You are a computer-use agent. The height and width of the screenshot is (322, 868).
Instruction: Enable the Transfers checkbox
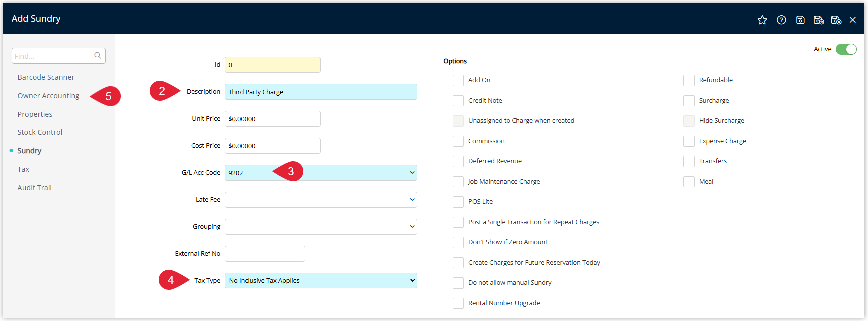(689, 161)
